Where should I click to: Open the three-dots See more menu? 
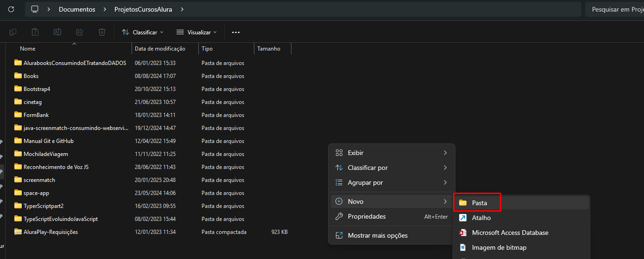[x=236, y=32]
